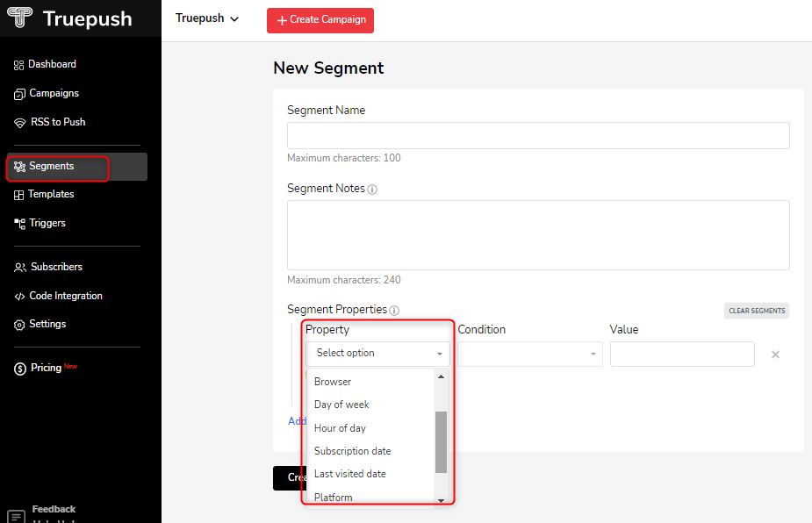This screenshot has width=812, height=523.
Task: Click the property list scroll up arrow
Action: (442, 376)
